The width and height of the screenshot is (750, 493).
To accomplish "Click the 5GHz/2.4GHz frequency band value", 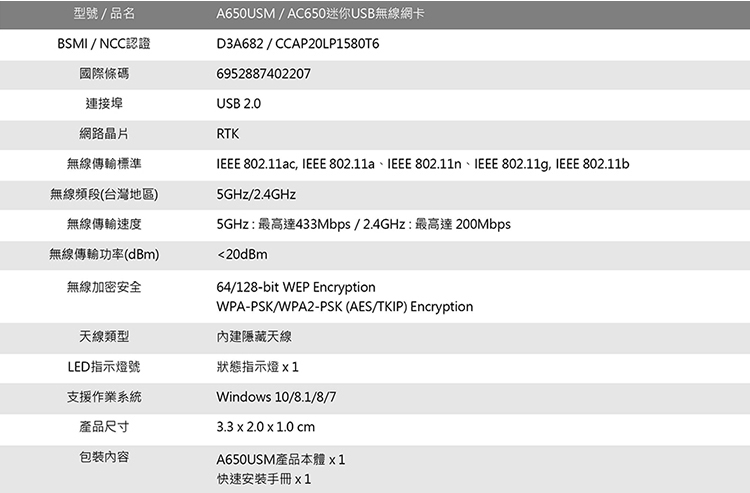I will pyautogui.click(x=256, y=193).
